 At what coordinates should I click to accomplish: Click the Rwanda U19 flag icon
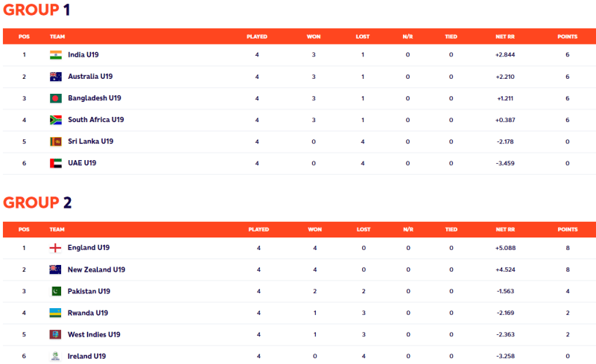click(56, 313)
